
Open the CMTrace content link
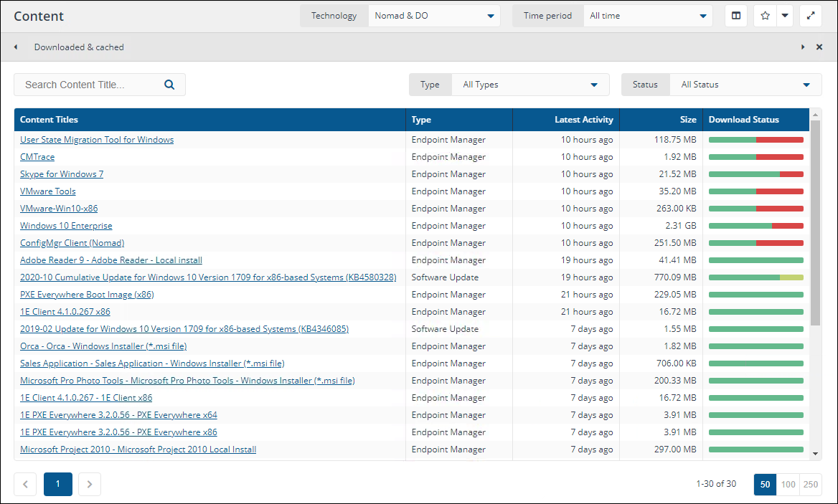(37, 157)
